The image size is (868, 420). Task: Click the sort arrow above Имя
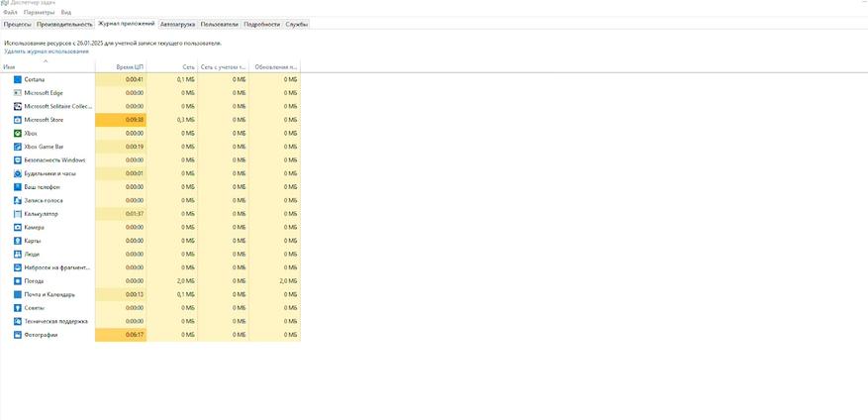(x=46, y=61)
